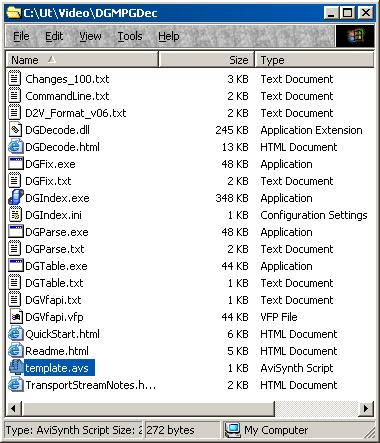Image resolution: width=380 pixels, height=443 pixels.
Task: Click the 348 KB size value
Action: (x=232, y=198)
